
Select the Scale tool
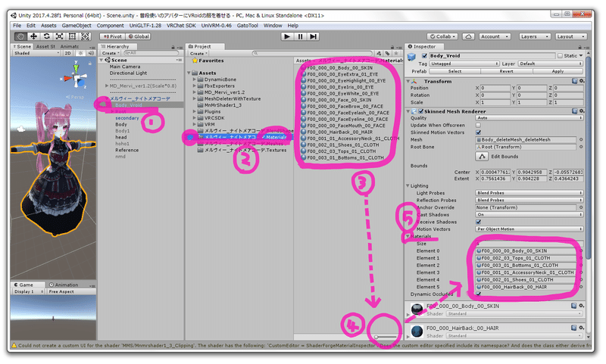click(59, 36)
